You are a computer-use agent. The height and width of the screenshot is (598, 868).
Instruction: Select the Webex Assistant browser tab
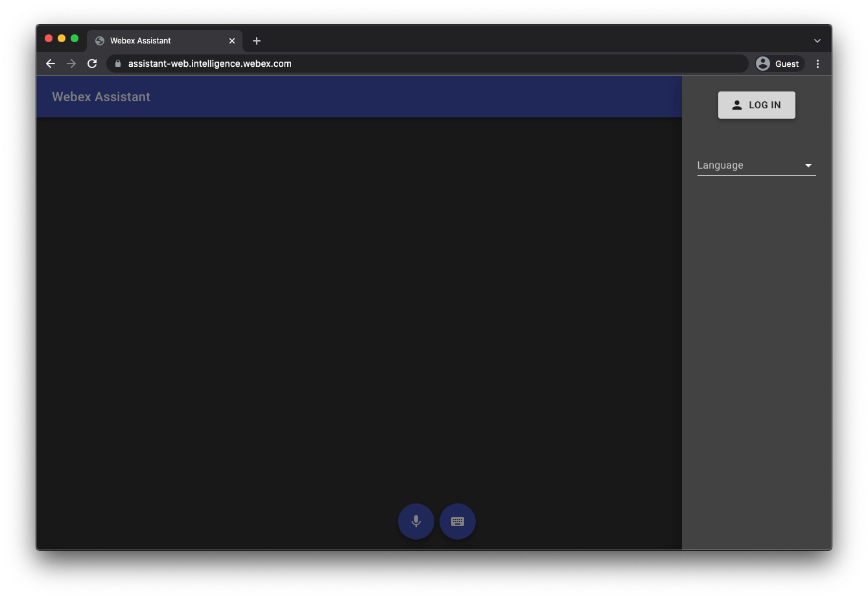[x=165, y=41]
